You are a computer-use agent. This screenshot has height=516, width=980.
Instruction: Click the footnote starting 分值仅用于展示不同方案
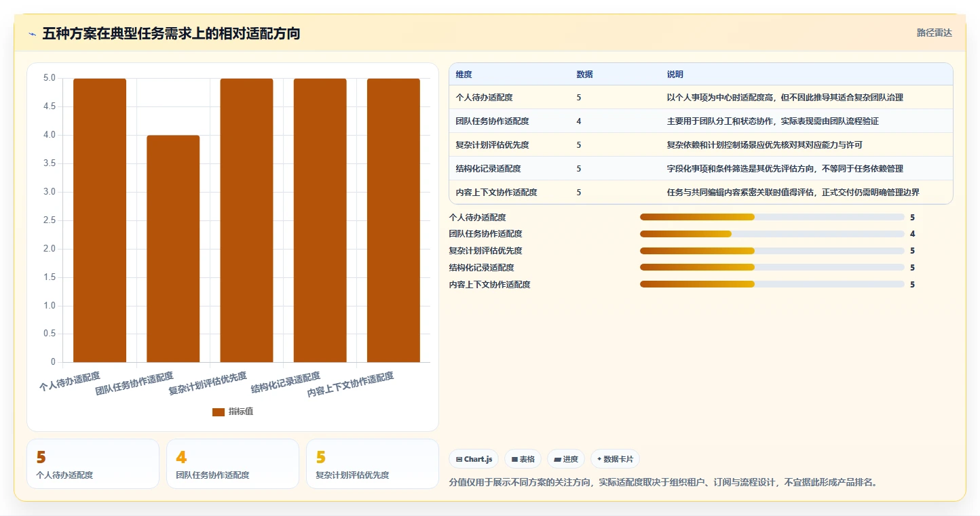point(663,483)
